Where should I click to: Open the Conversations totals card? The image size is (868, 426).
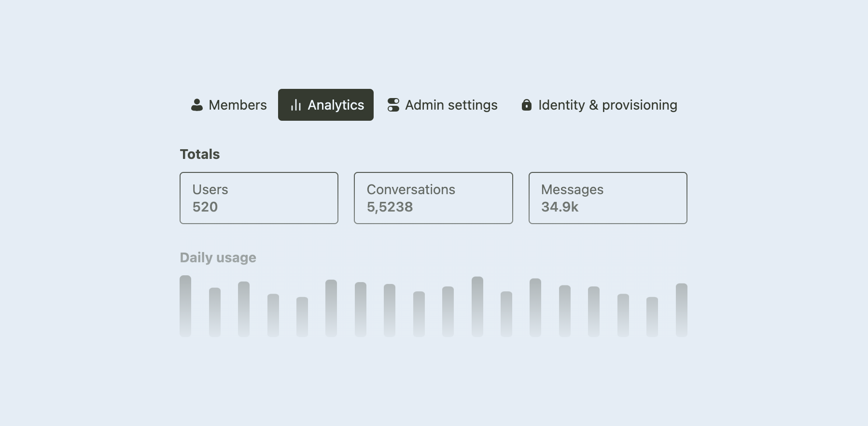click(x=434, y=198)
